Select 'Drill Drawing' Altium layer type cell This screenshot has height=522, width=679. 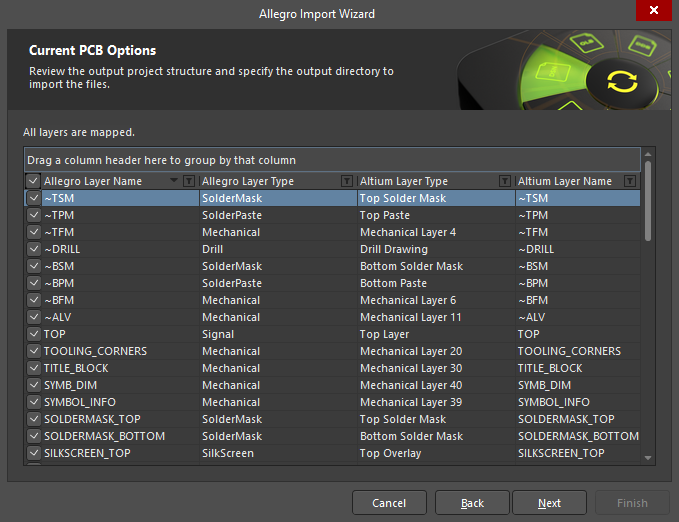[x=436, y=249]
